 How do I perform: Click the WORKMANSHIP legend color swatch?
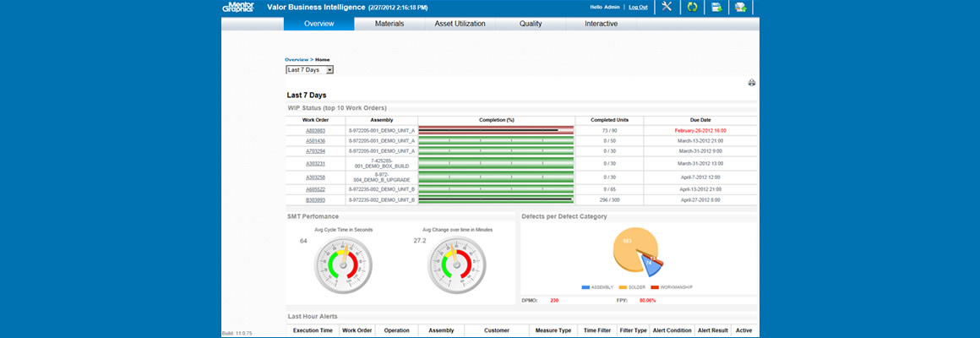(655, 287)
